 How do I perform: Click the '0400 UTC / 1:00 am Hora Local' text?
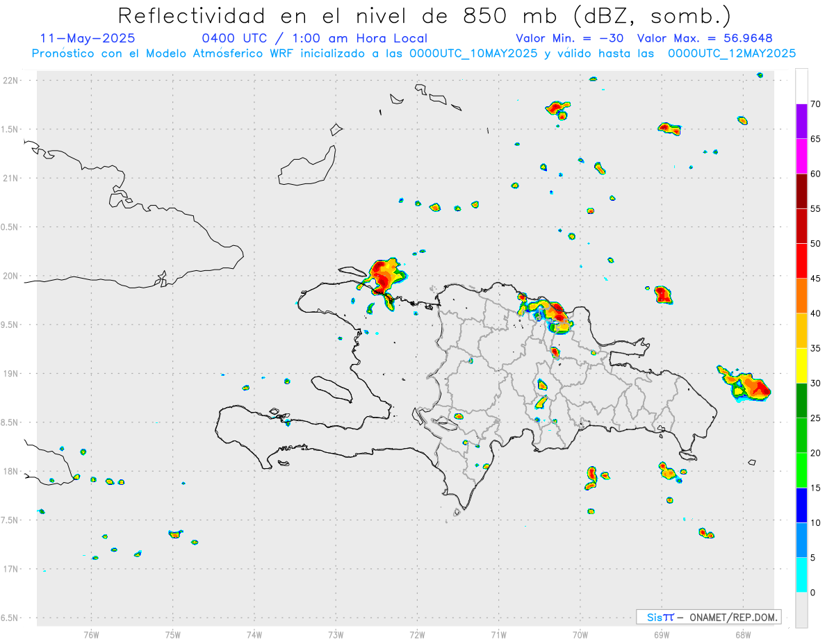tap(314, 38)
